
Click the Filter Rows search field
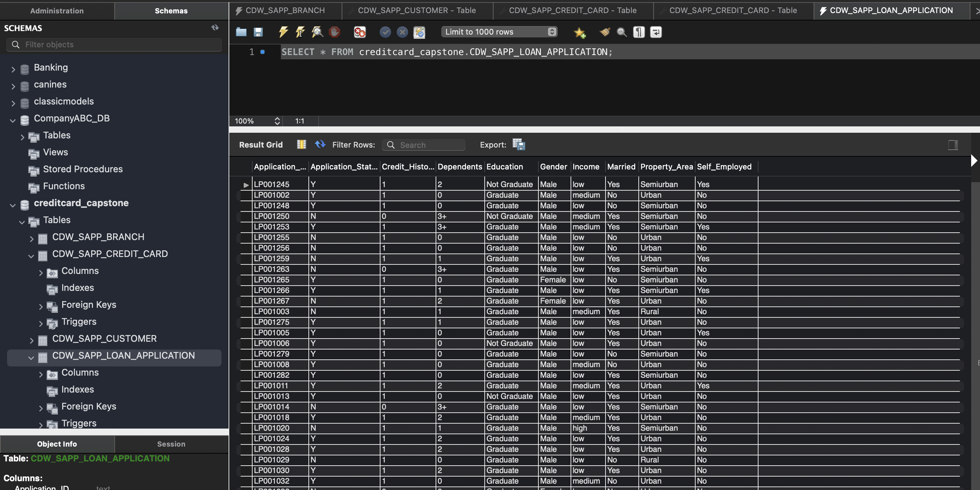click(x=426, y=145)
